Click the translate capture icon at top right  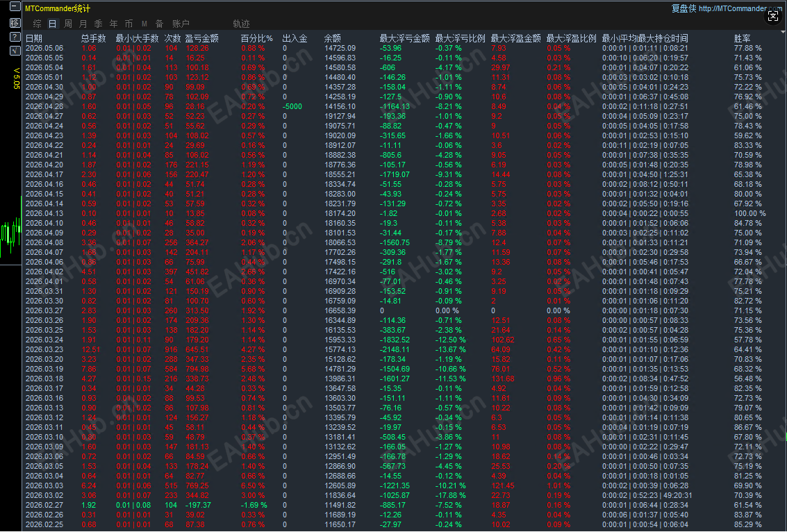pos(773,16)
